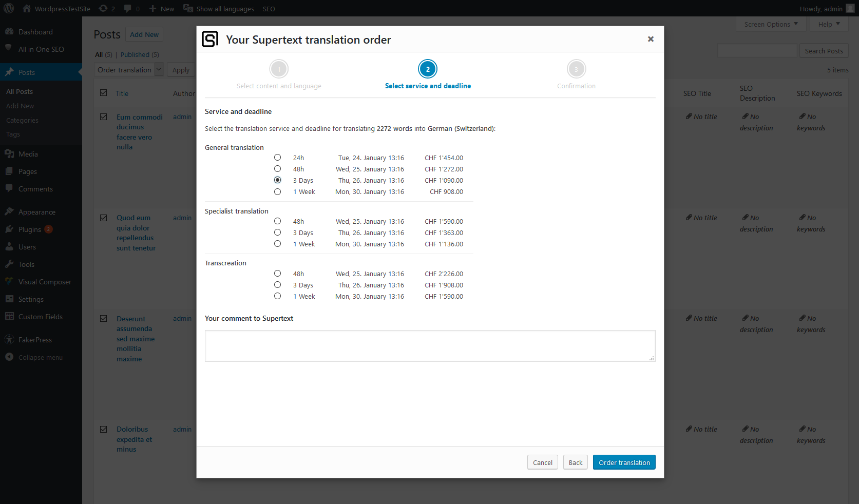Click the Back button in dialog
The width and height of the screenshot is (859, 504).
pyautogui.click(x=576, y=462)
